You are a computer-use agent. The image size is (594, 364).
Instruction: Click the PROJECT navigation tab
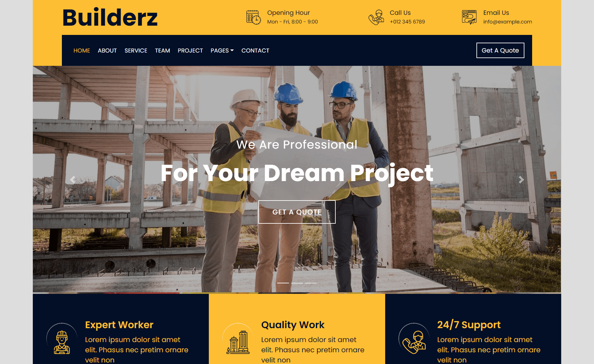click(190, 50)
